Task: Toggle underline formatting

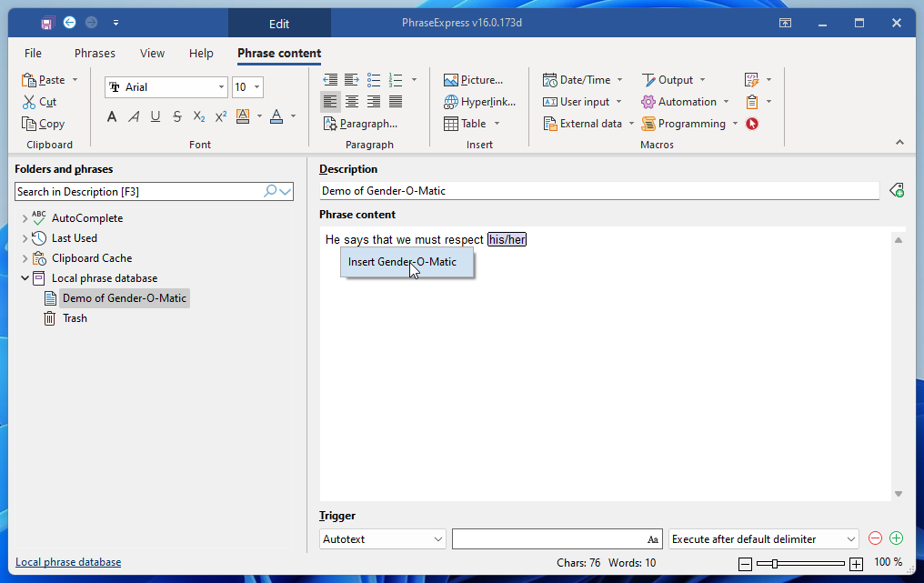Action: [x=156, y=116]
